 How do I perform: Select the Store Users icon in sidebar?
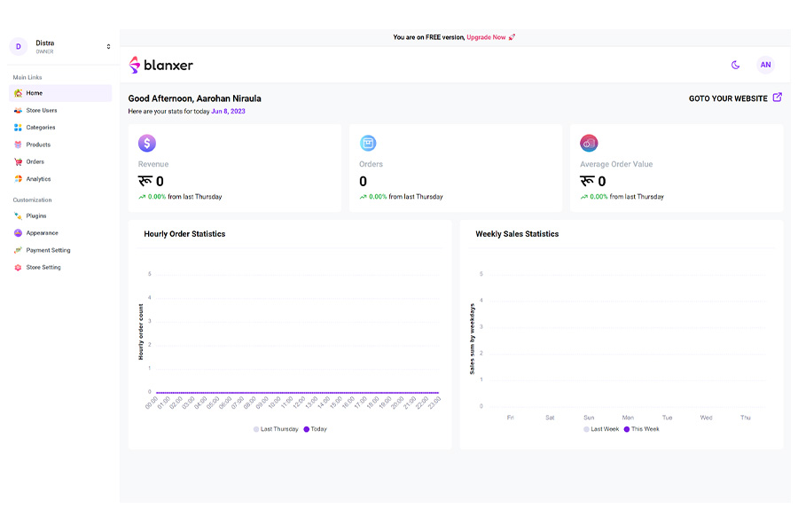tap(20, 110)
